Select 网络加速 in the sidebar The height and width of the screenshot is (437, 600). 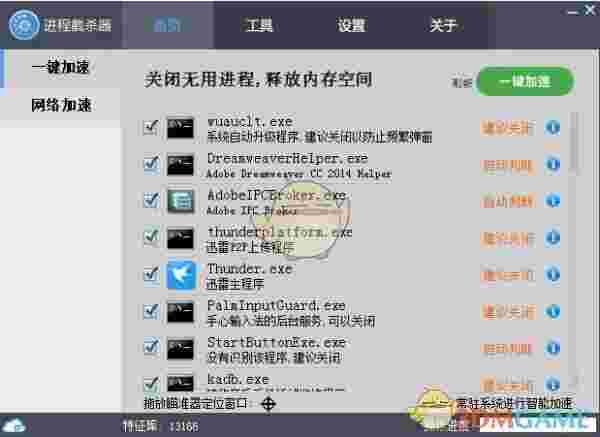point(61,105)
